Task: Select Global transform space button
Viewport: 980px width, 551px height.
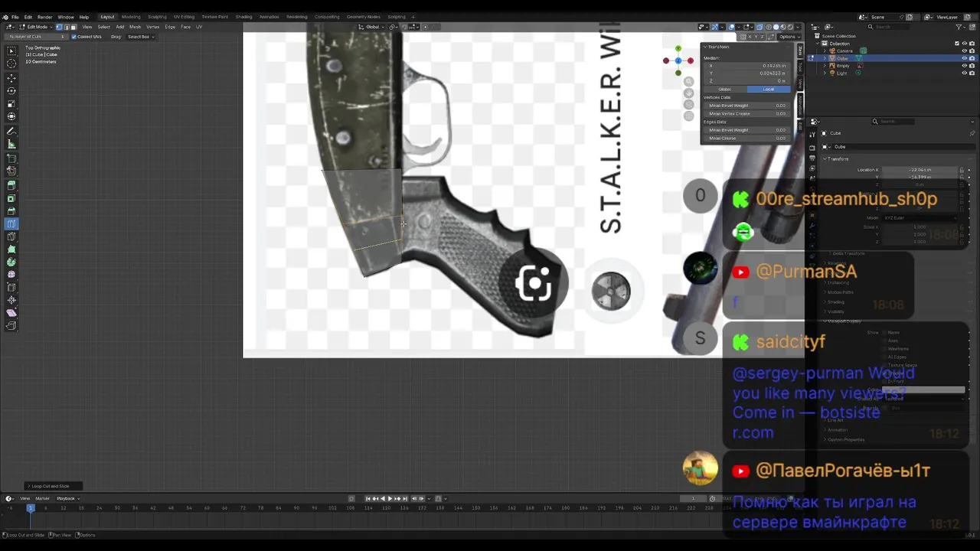Action: pos(724,89)
